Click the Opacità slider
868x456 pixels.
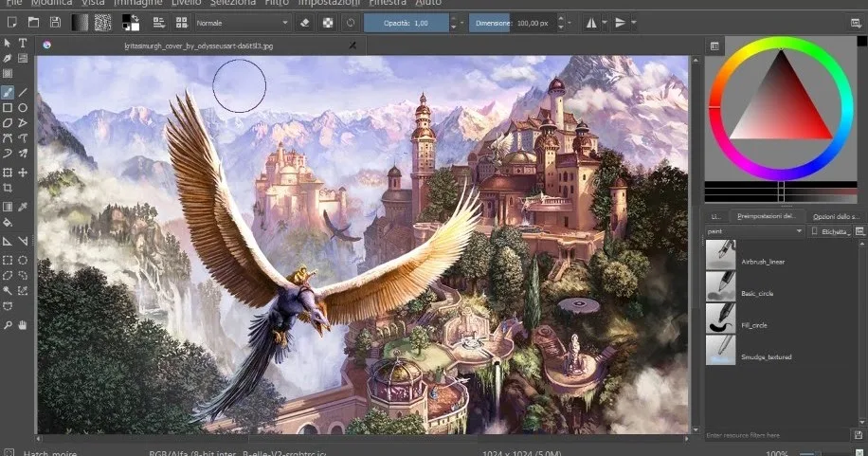tap(406, 23)
